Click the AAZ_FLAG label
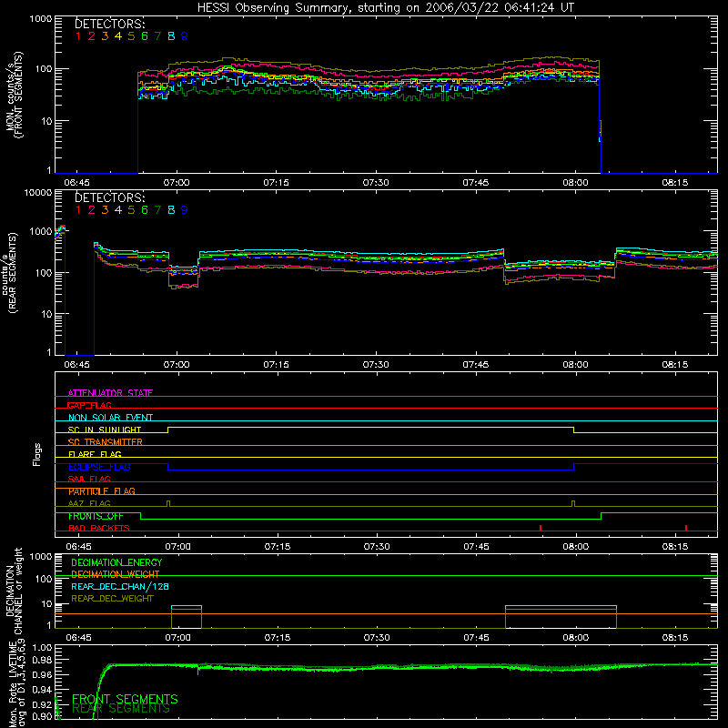 89,503
